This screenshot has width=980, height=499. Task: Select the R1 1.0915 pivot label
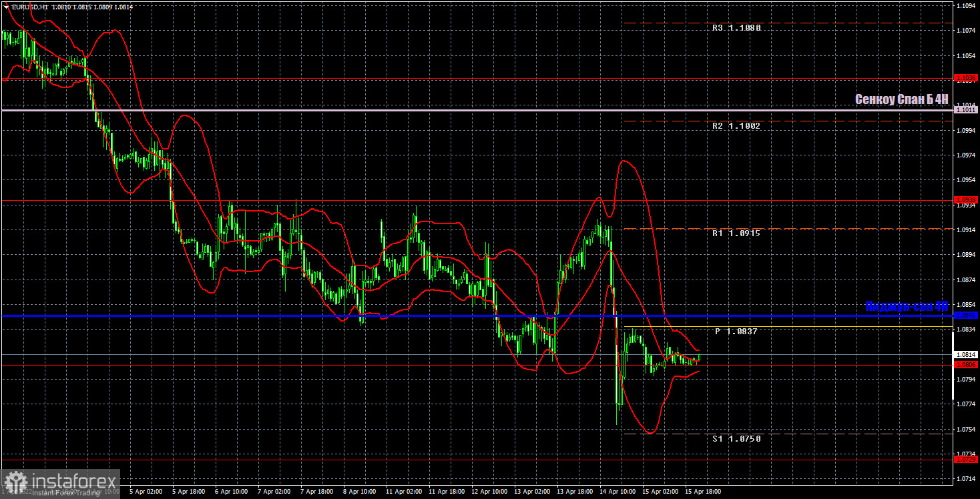(x=736, y=233)
